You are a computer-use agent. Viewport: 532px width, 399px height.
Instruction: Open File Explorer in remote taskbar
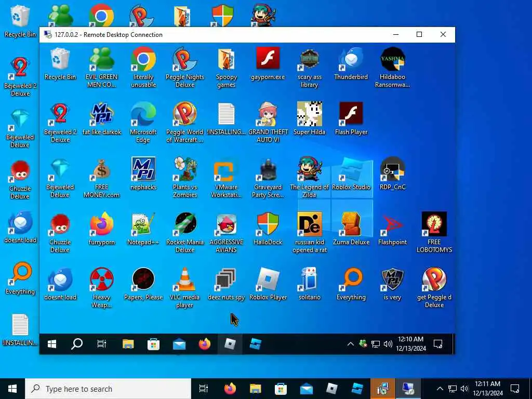click(x=128, y=344)
